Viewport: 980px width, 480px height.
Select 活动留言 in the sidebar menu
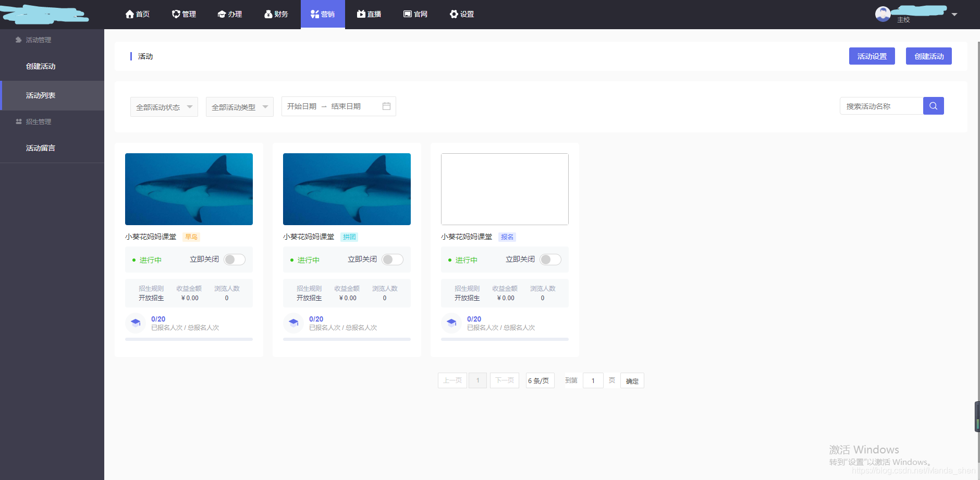point(40,147)
